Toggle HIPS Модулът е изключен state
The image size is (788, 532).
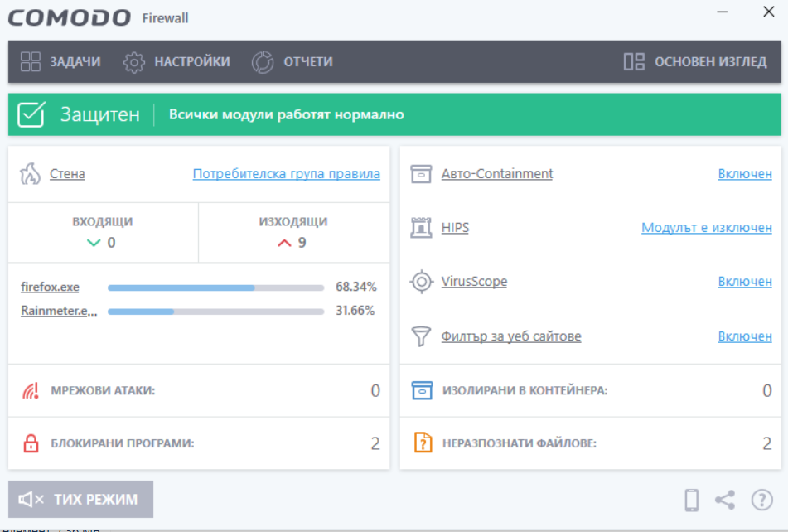pos(707,228)
